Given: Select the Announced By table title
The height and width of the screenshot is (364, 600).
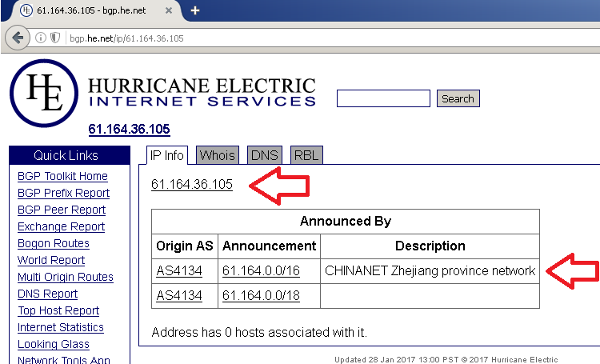Looking at the screenshot, I should [x=346, y=222].
